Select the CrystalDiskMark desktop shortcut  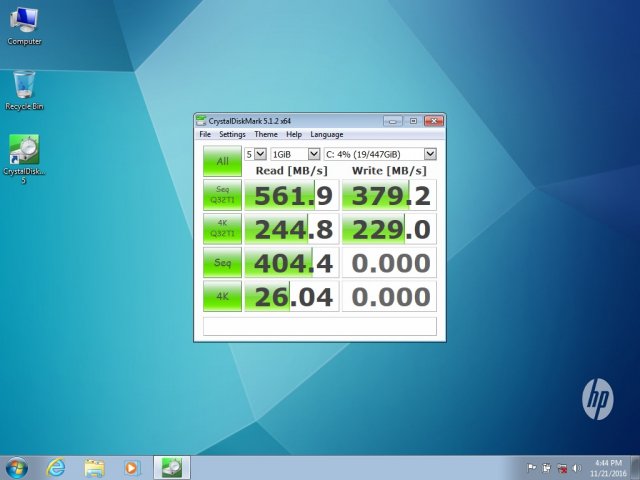24,152
